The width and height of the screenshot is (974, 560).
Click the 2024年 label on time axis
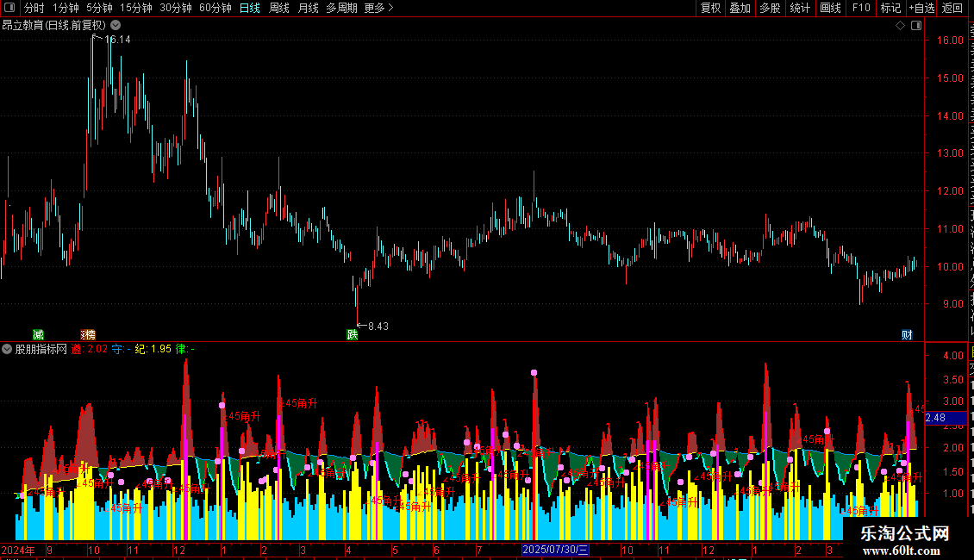click(18, 550)
